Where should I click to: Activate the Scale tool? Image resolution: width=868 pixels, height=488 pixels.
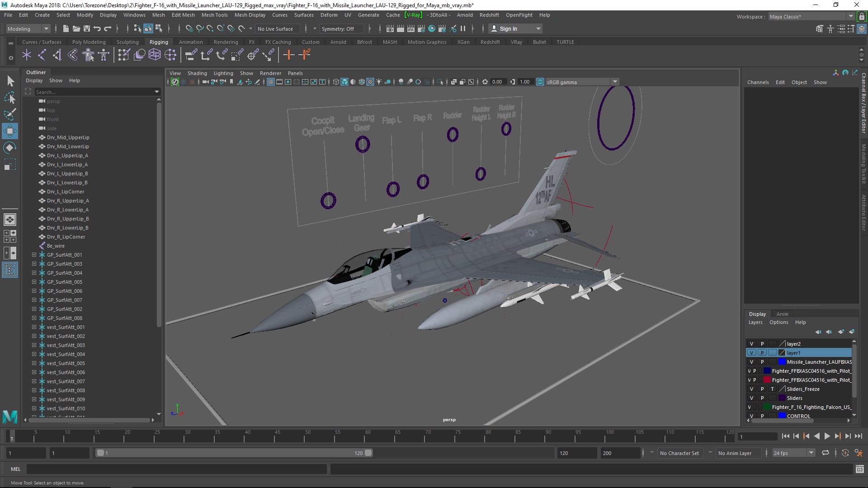[x=10, y=164]
